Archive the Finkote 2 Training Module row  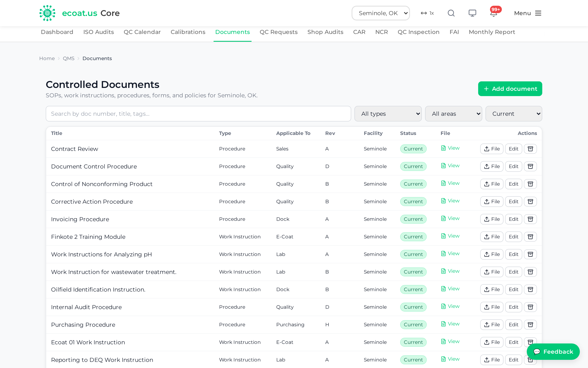click(x=530, y=237)
